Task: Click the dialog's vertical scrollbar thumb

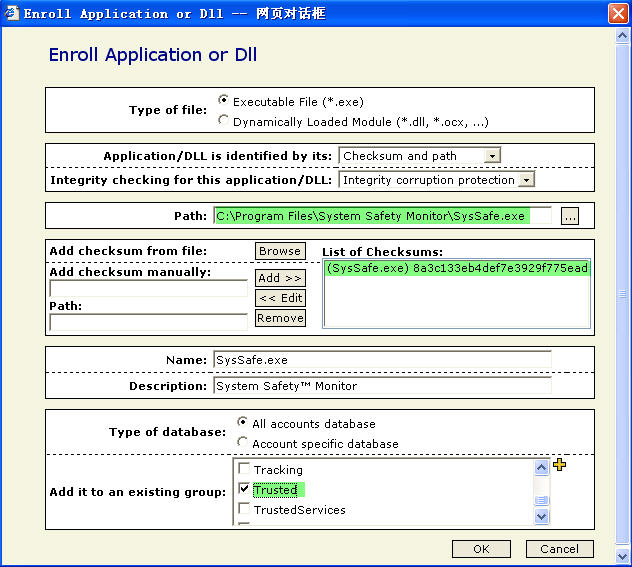Action: [622, 294]
